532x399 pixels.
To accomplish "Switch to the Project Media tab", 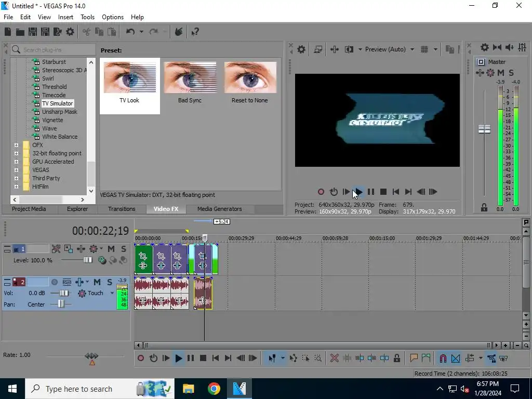I will [x=29, y=209].
